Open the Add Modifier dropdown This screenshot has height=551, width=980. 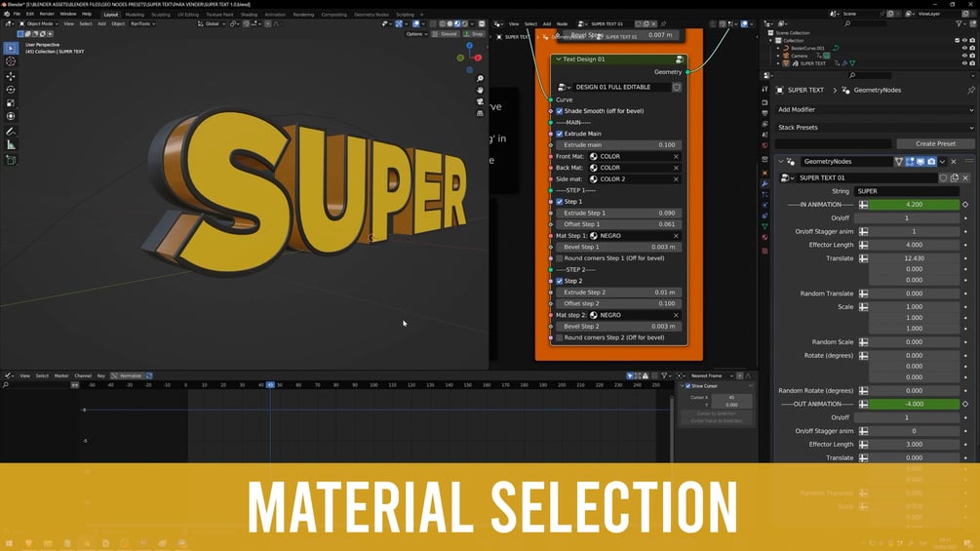tap(875, 110)
